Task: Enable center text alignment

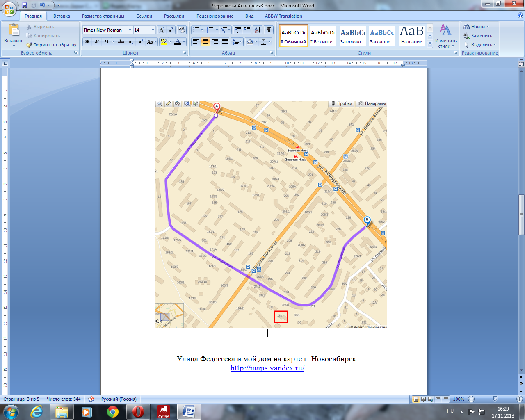Action: tap(205, 42)
